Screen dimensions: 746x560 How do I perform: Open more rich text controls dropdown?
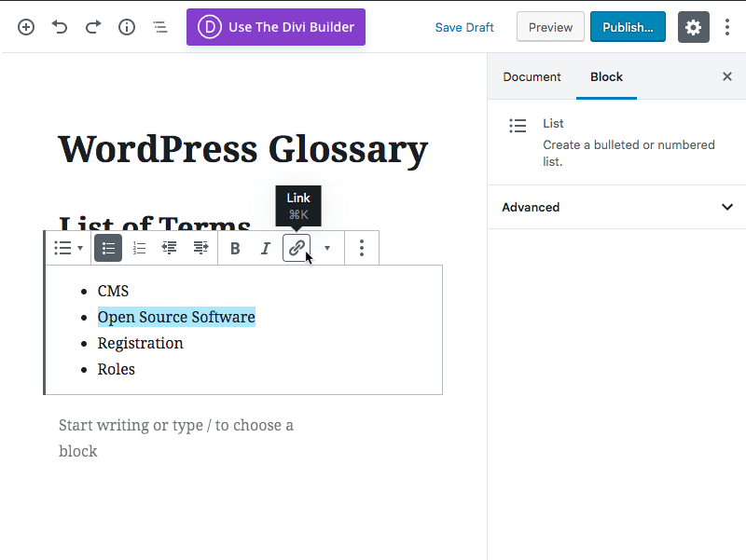[x=326, y=248]
